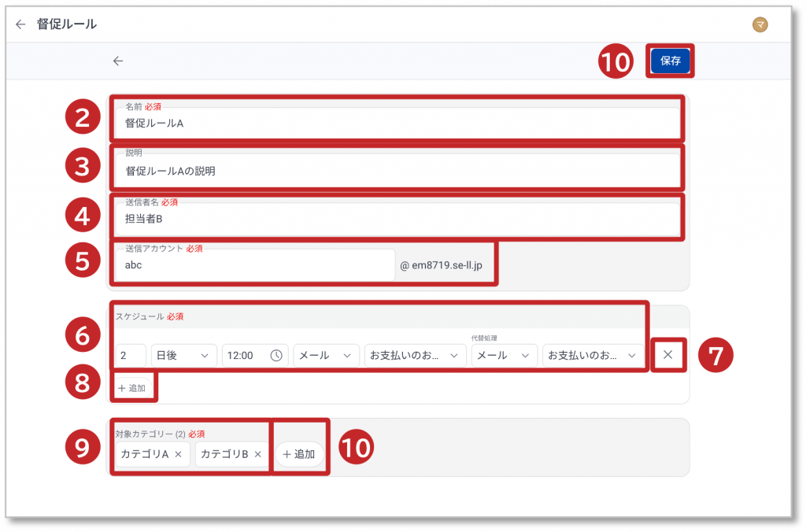
Task: Click the 名前 field containing 督促ルールA
Action: coord(397,123)
